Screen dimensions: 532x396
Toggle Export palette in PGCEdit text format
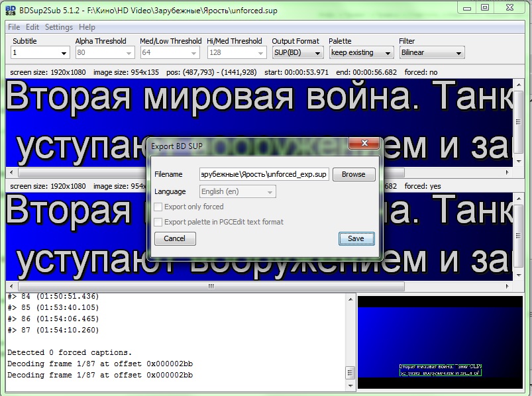(158, 222)
